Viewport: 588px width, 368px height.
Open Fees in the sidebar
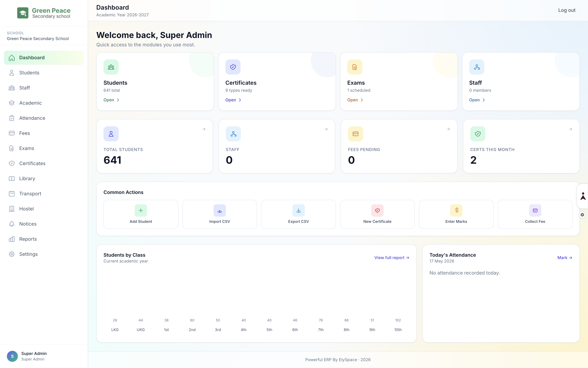[44, 133]
